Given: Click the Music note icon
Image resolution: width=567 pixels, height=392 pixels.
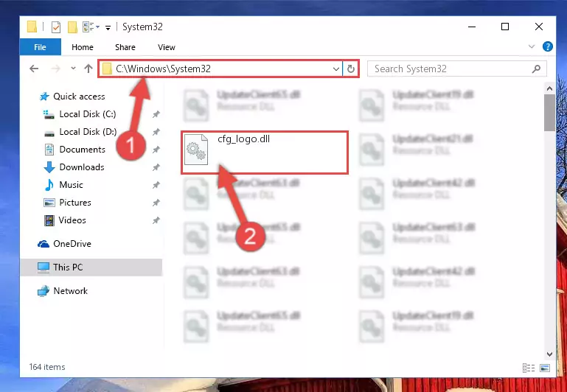Looking at the screenshot, I should [49, 185].
